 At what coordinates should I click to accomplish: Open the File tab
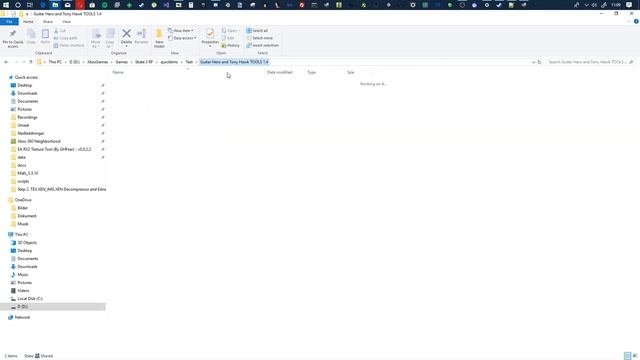[x=9, y=22]
